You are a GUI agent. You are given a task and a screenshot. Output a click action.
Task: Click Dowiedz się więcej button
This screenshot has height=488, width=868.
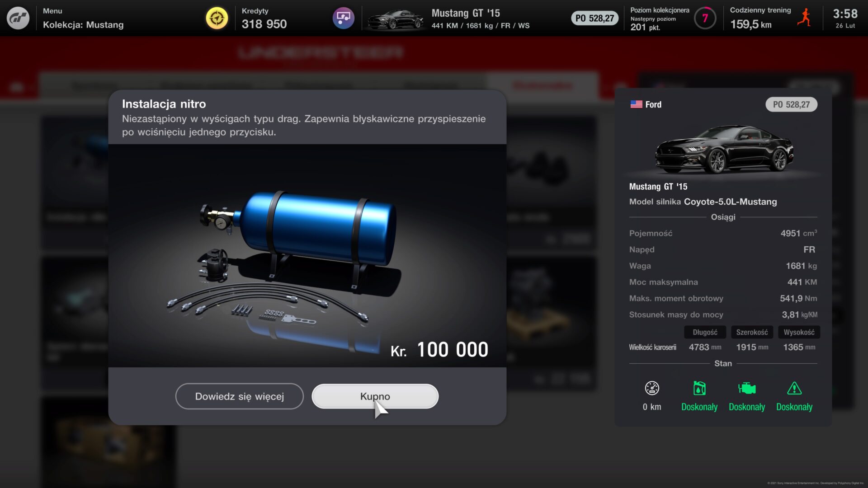click(240, 396)
